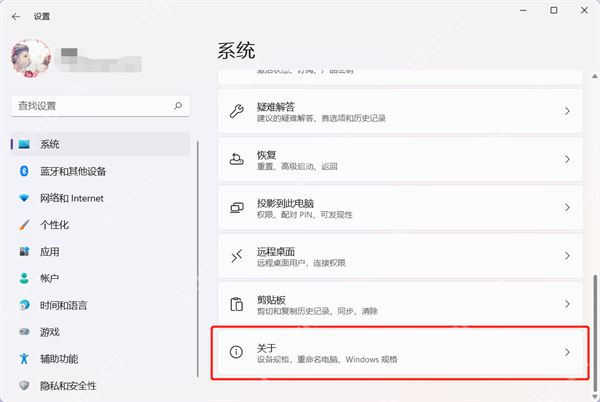600x402 pixels.
Task: Click the shield icon for 隐私和安全性
Action: tap(24, 385)
